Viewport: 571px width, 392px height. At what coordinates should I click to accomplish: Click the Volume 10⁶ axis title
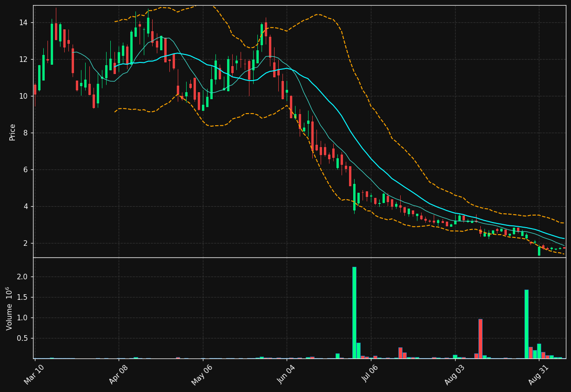tap(10, 308)
